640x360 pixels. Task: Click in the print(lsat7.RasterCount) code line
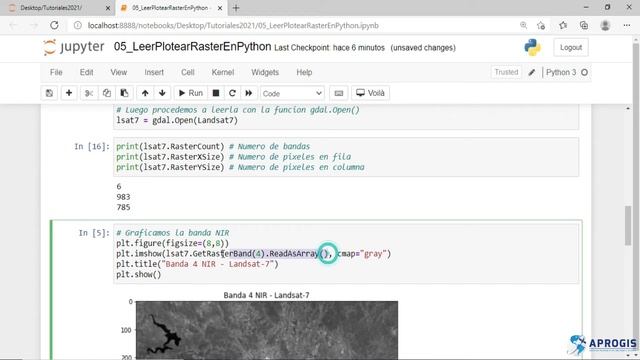(213, 146)
